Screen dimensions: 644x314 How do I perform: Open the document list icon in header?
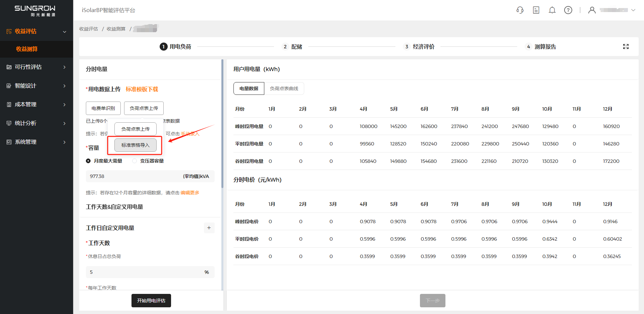(x=536, y=10)
